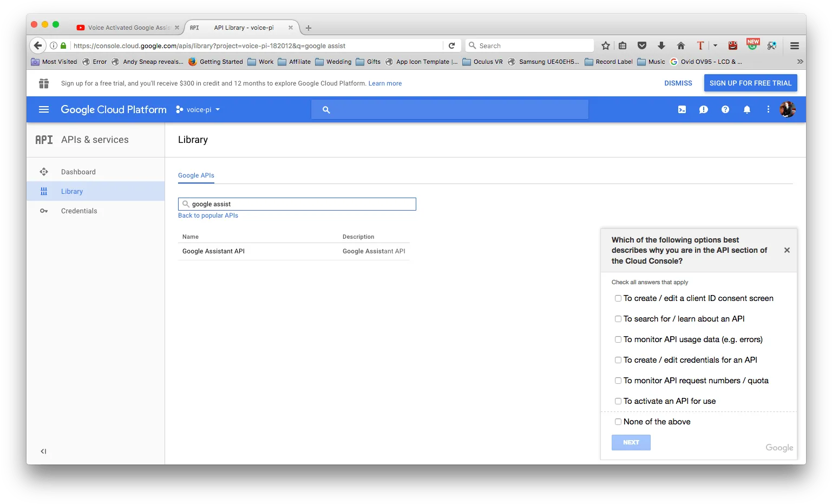
Task: Open the Record Label bookmarks folder
Action: coord(608,62)
